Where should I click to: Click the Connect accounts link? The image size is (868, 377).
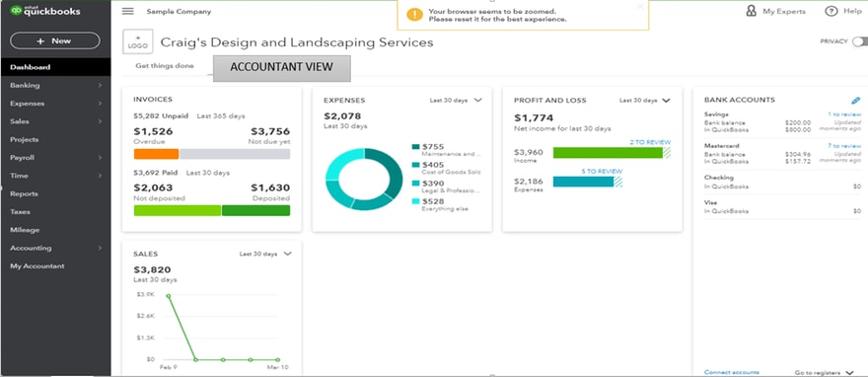[731, 372]
